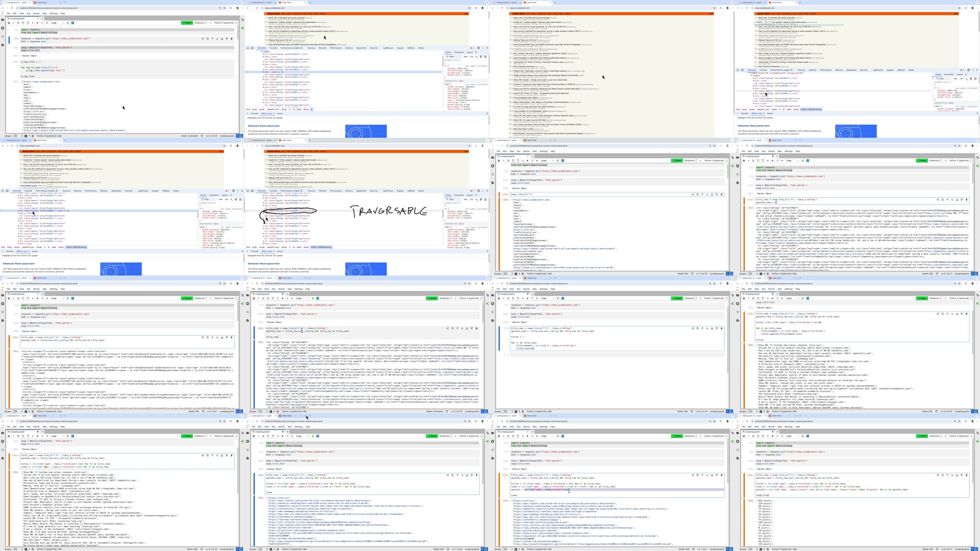Extension puzzle sidebar icon, notebook at Ln 7, Col 6
The height and width of the screenshot is (551, 980).
click(248, 458)
